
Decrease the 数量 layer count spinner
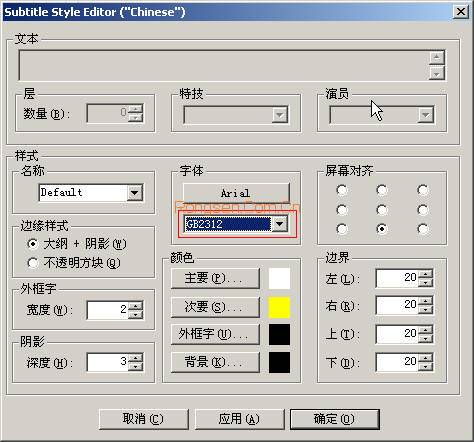coord(135,118)
